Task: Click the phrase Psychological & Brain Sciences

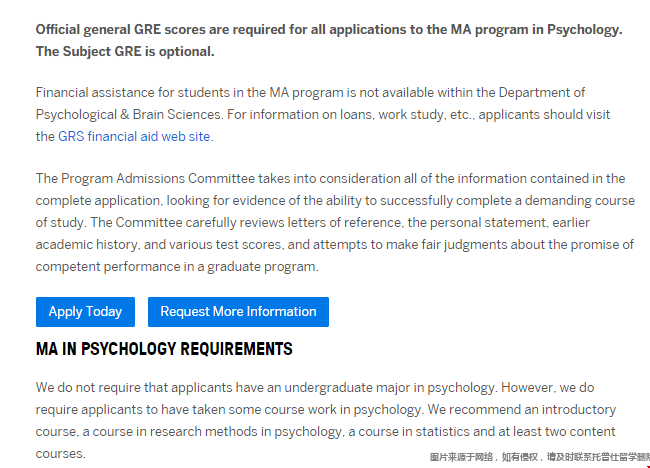Action: tap(129, 114)
